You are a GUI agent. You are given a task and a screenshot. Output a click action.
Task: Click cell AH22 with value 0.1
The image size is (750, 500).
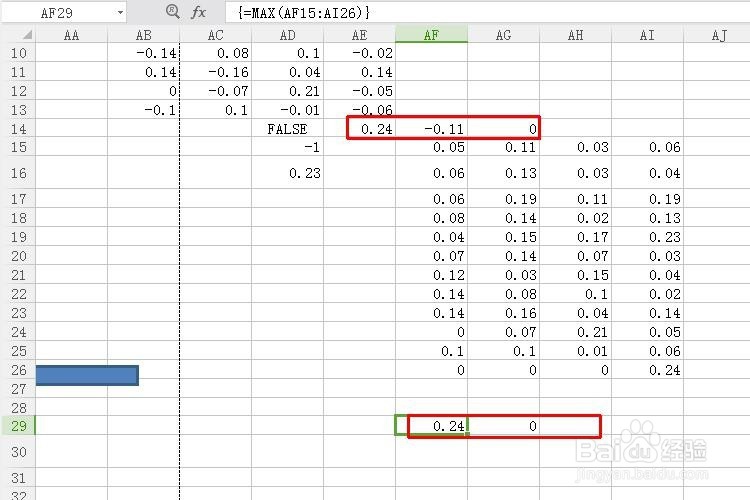click(x=575, y=294)
